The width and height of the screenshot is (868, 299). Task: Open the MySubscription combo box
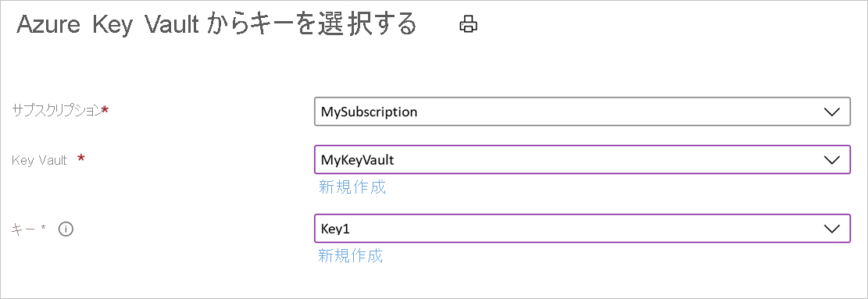[x=582, y=112]
